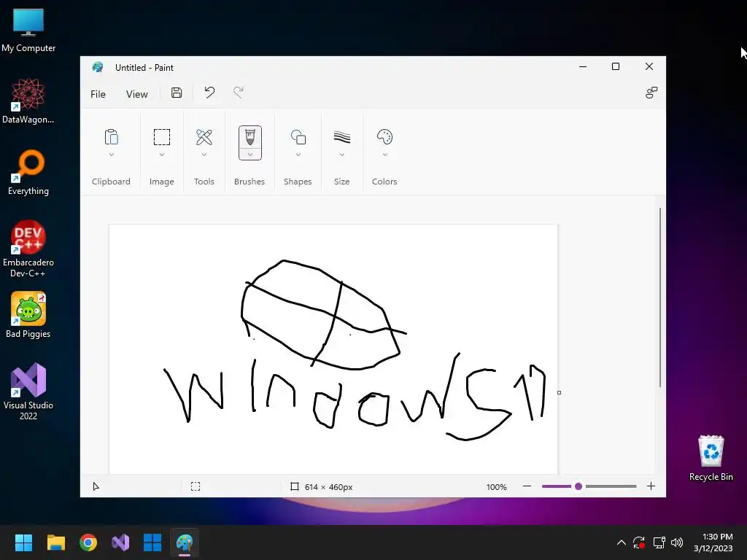Click the 100% zoom level text
Screen dimensions: 747x560
496,486
